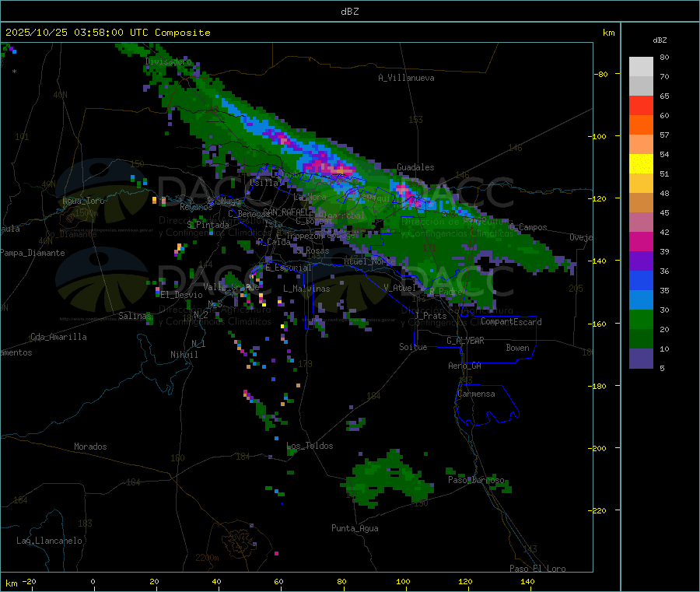700x592 pixels.
Task: Select the Punta_Agua location label
Action: pyautogui.click(x=355, y=528)
